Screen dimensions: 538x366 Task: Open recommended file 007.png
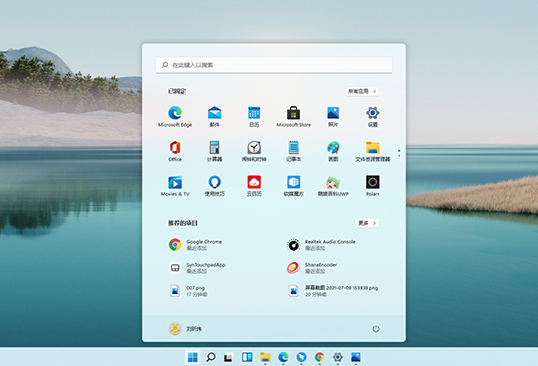tap(188, 291)
